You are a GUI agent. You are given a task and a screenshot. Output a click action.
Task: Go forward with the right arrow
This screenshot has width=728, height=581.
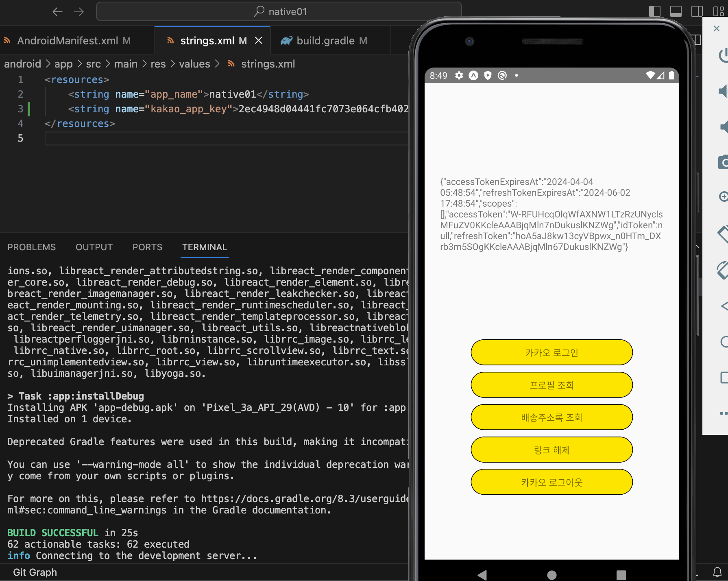[78, 12]
